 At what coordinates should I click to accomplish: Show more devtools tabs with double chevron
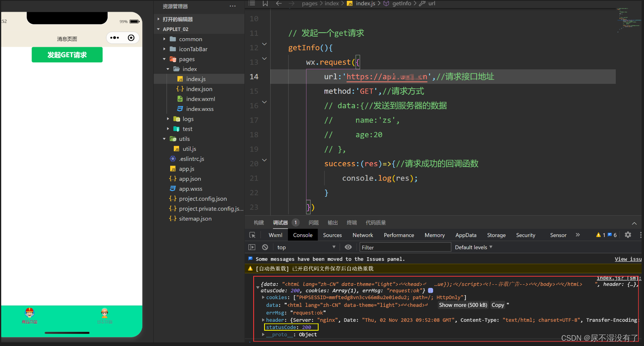[577, 235]
